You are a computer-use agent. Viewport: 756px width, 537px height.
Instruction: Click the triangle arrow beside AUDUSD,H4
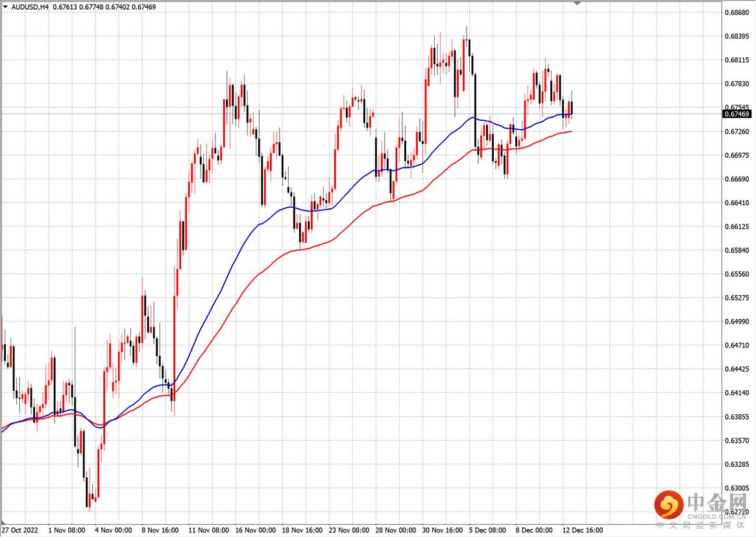coord(5,6)
